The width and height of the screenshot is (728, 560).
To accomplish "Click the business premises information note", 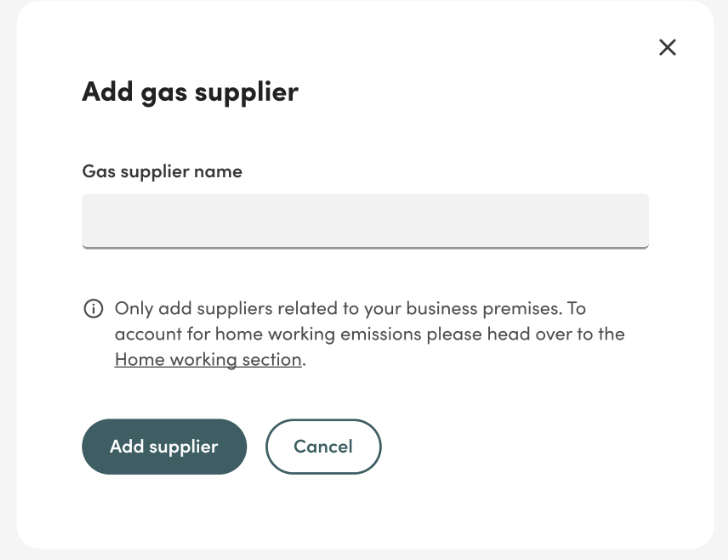I will pos(370,334).
